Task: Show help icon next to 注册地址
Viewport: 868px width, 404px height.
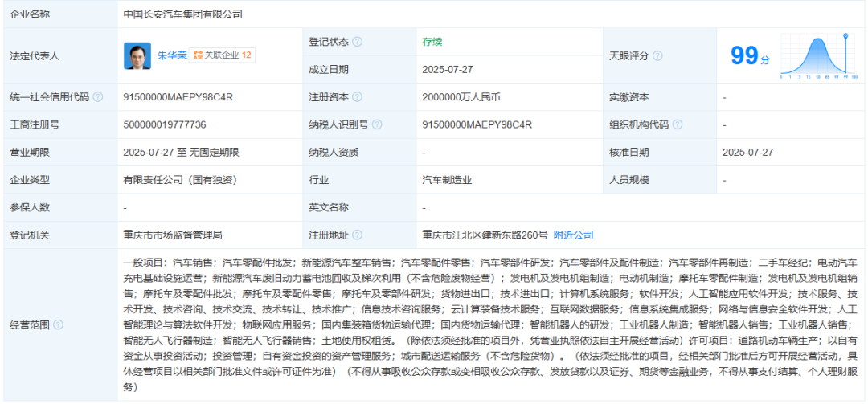Action: click(358, 235)
